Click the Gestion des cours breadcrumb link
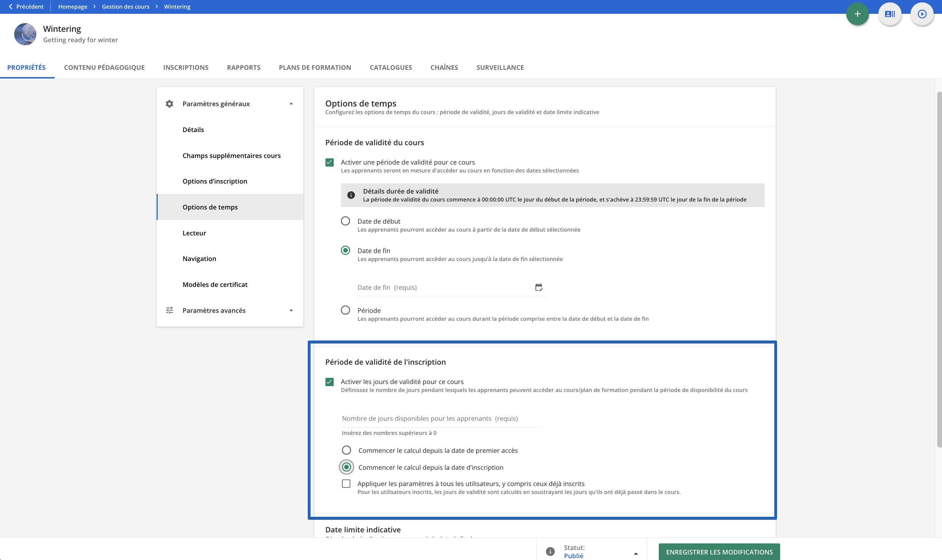Screen dimensions: 942x560 (x=125, y=7)
